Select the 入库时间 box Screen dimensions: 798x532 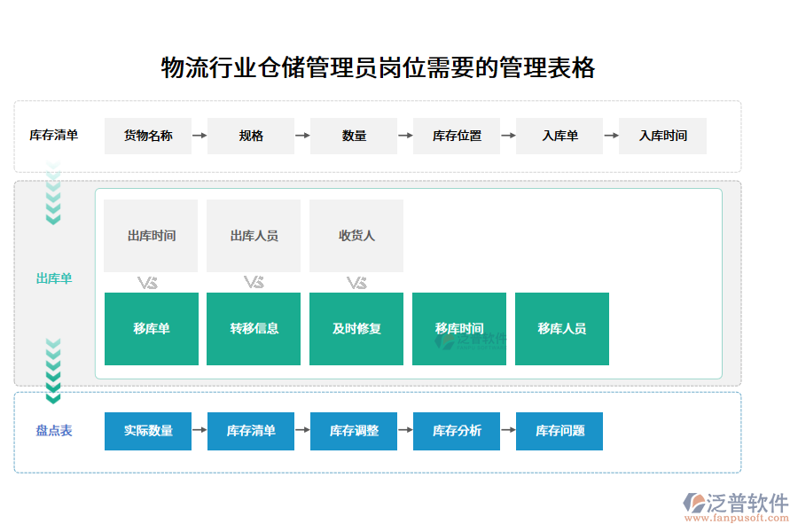[x=662, y=136]
